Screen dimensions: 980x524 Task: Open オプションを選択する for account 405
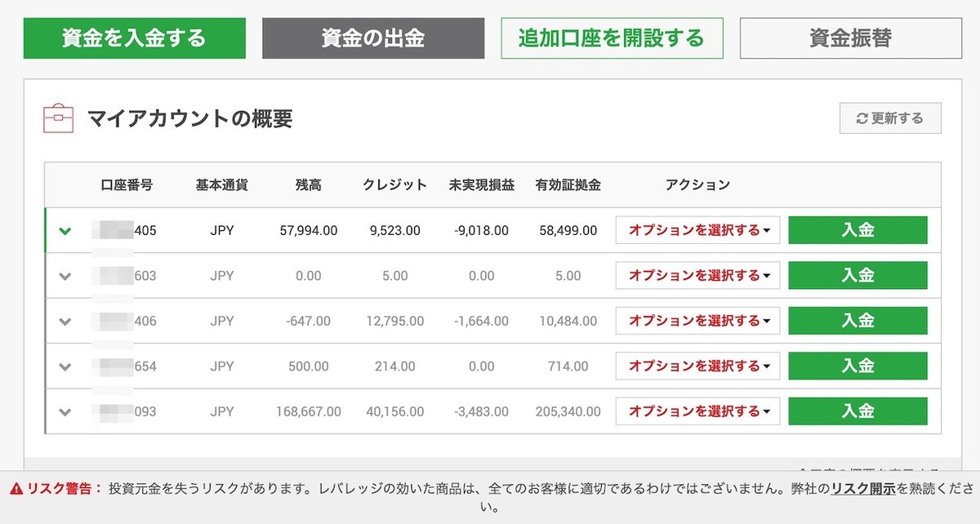698,230
